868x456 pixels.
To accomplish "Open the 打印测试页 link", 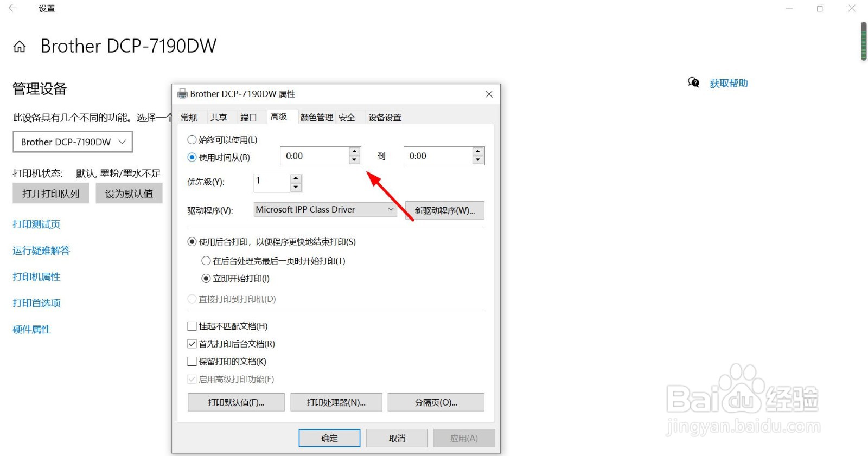I will 36,224.
